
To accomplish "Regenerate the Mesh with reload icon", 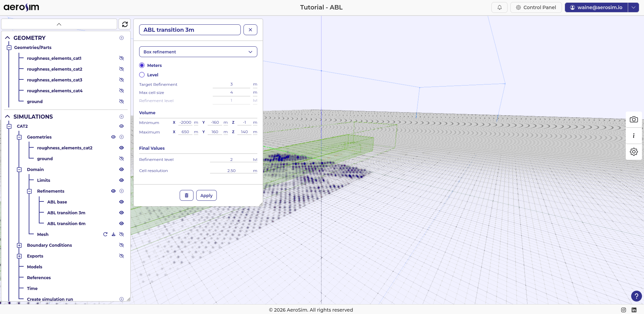I will coord(105,234).
